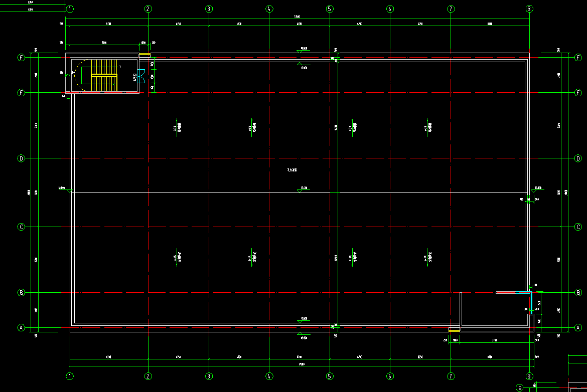Select grid bubble 5 along bottom edge

(330, 375)
